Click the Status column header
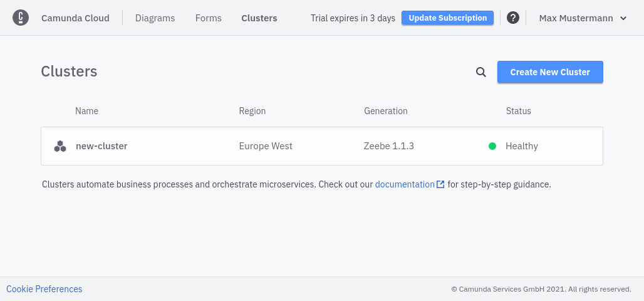 click(x=518, y=111)
